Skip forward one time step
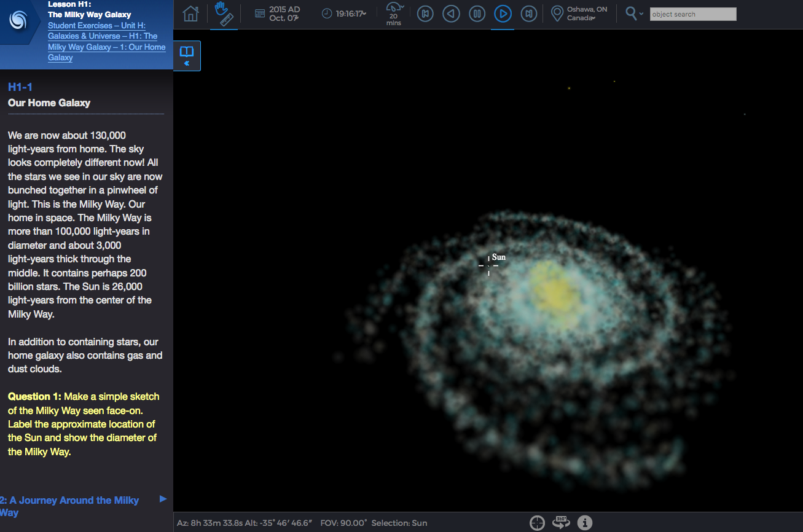 (529, 14)
